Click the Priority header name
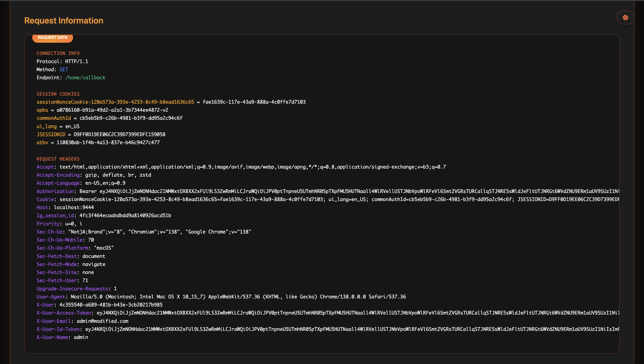This screenshot has height=364, width=644. [x=48, y=224]
